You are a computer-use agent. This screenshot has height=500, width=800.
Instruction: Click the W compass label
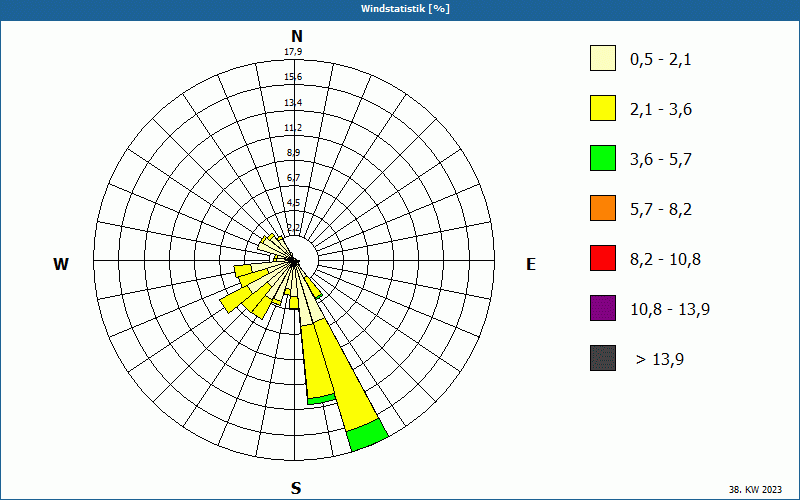click(61, 264)
